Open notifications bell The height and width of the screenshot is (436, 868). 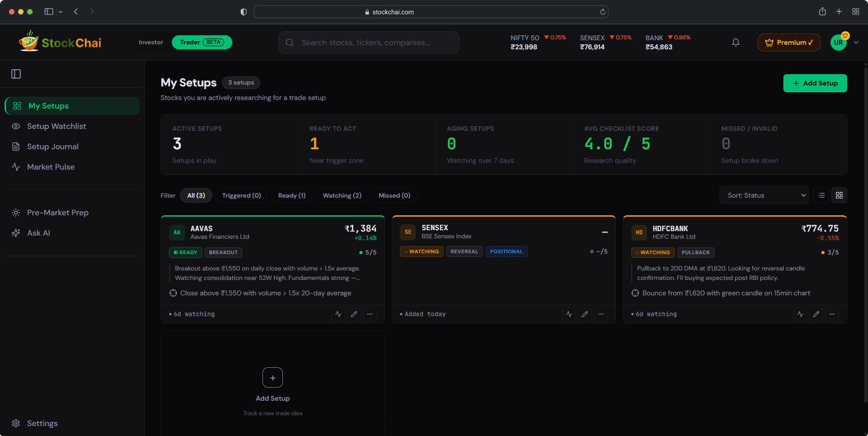point(736,43)
